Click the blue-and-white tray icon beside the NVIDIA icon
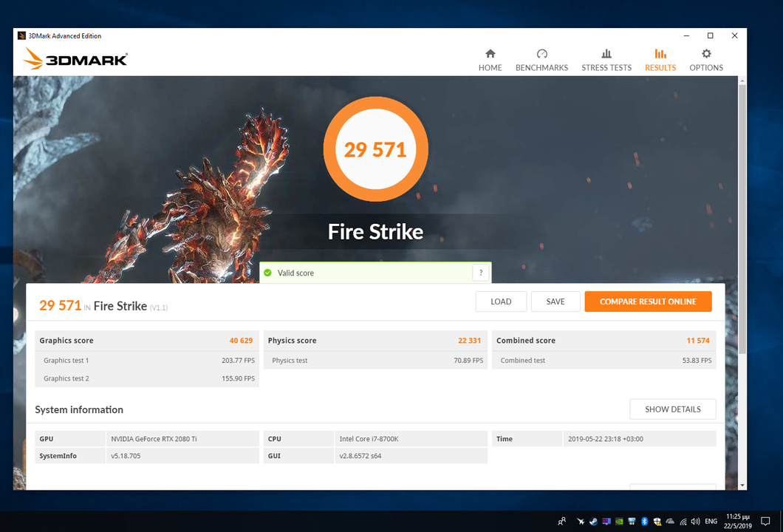783x532 pixels. pyautogui.click(x=632, y=522)
